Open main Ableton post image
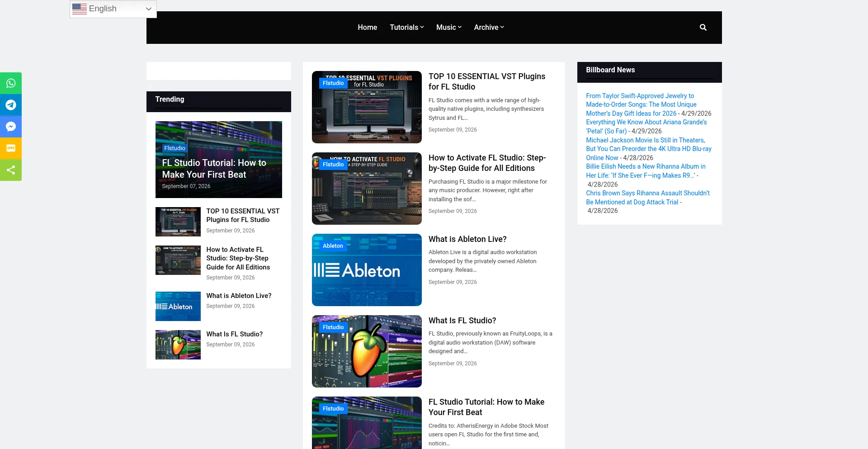This screenshot has height=449, width=868. (x=367, y=270)
